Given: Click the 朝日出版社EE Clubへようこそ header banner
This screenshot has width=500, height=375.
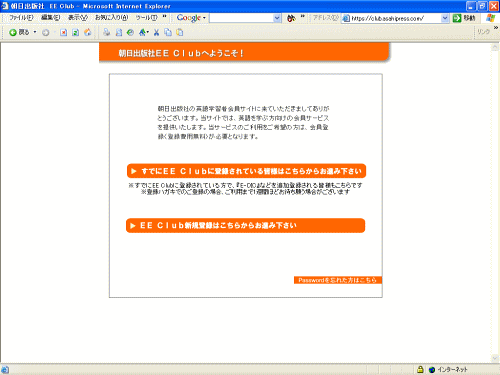Looking at the screenshot, I should 244,52.
